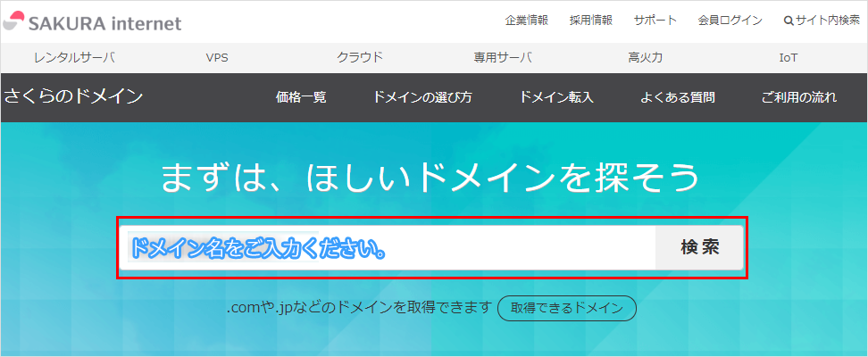The image size is (868, 357).
Task: Open 企業情報 link in header
Action: click(x=526, y=21)
